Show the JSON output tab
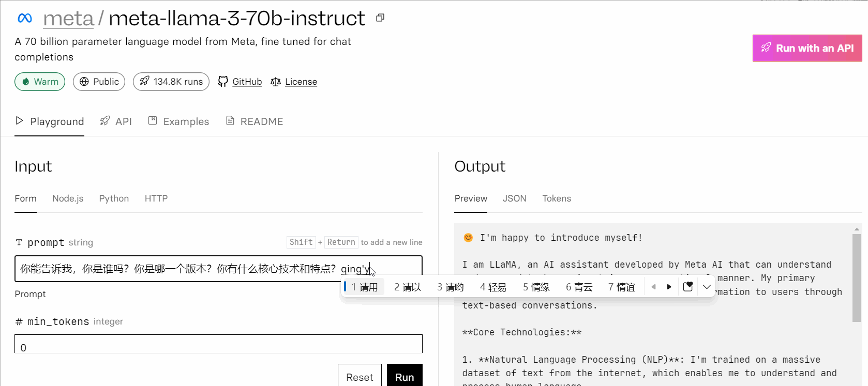868x386 pixels. point(515,198)
